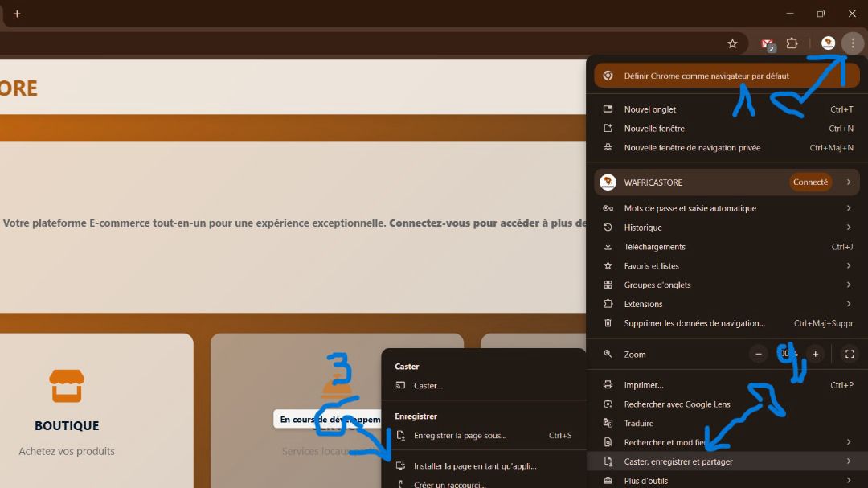This screenshot has width=868, height=488.
Task: Enter fullscreen using the Zoom fullscreen icon
Action: tap(850, 354)
